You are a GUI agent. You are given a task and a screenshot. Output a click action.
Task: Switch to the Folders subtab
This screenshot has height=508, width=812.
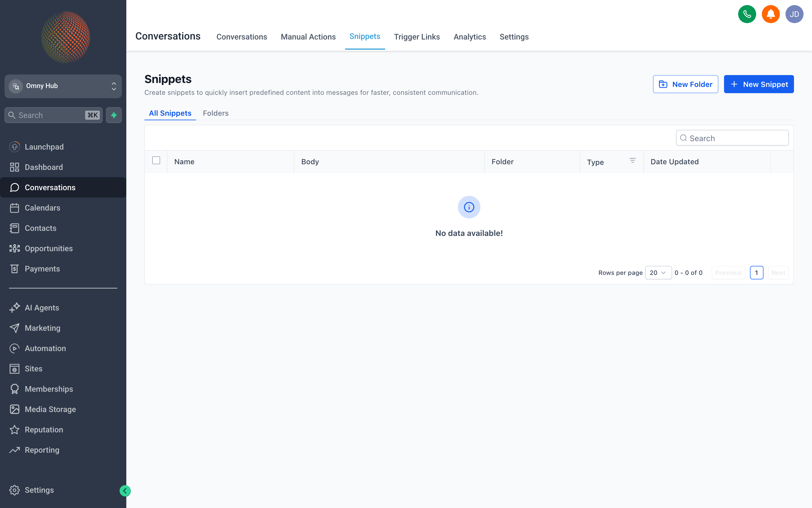click(x=216, y=113)
